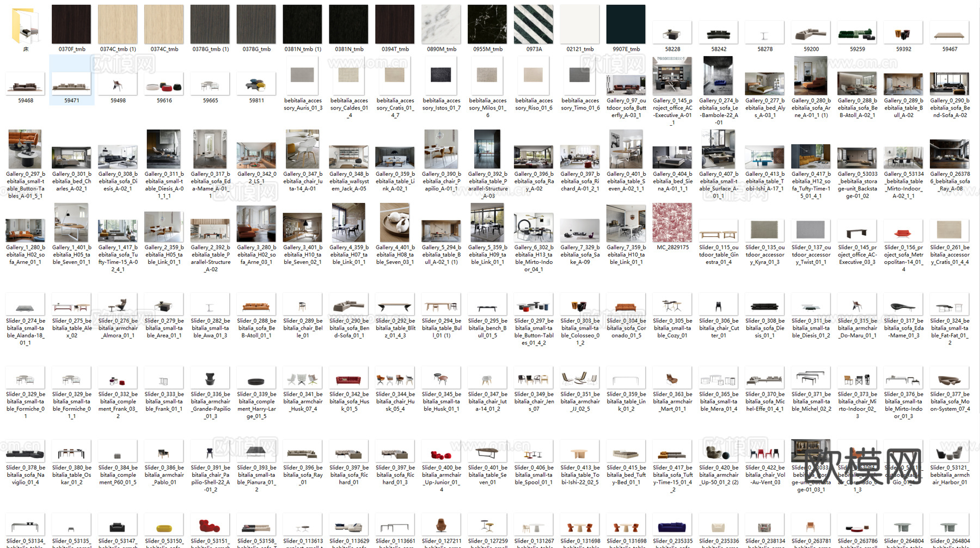Image resolution: width=980 pixels, height=548 pixels.
Task: Select Gallery_0_348 wallsystem Jack image
Action: [x=349, y=158]
